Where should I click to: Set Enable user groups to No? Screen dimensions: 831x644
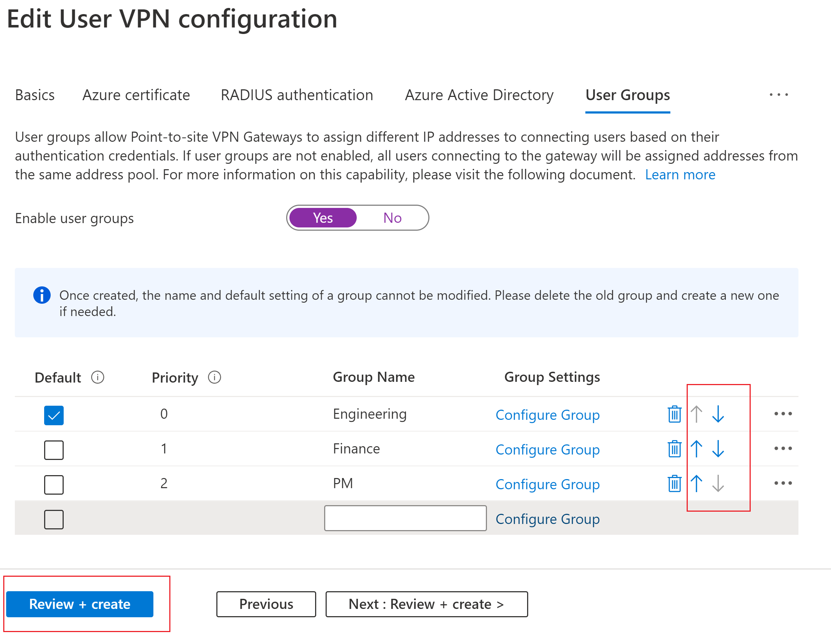(392, 218)
